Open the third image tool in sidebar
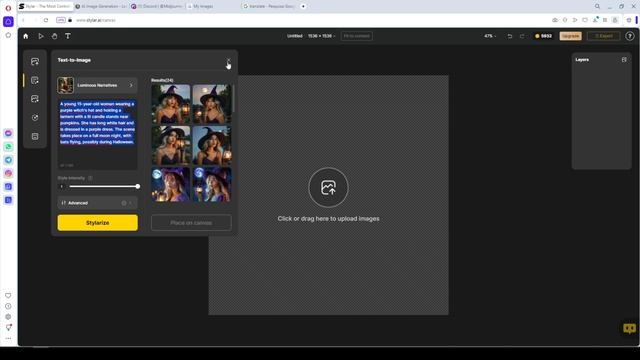640x360 pixels. 35,99
